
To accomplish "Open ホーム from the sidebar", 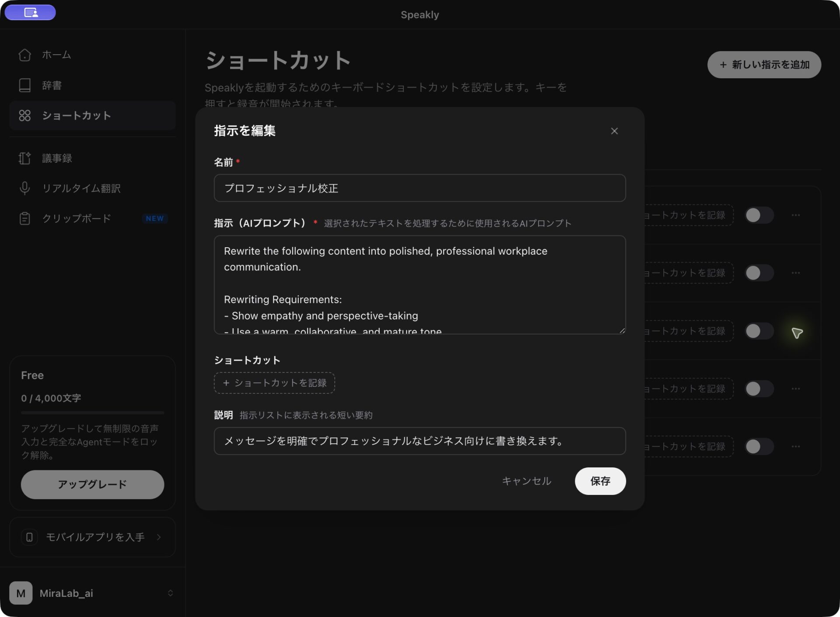I will pos(92,55).
